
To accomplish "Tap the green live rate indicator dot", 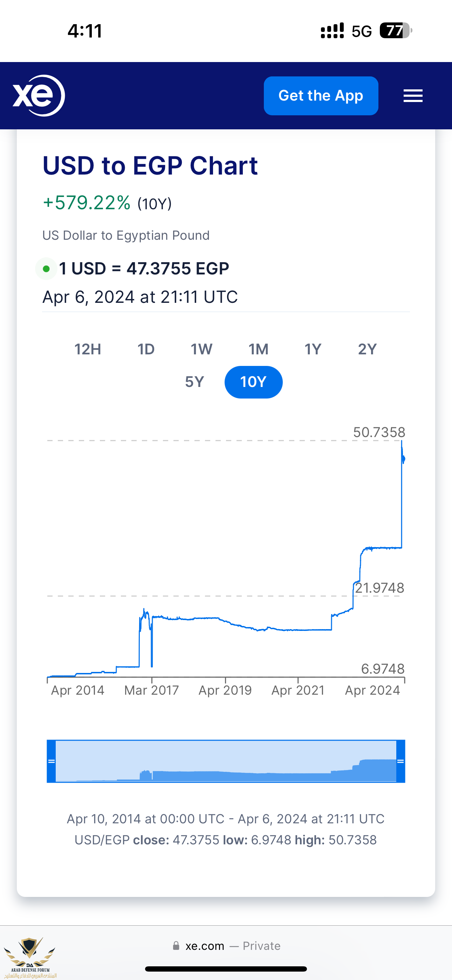I will (46, 269).
